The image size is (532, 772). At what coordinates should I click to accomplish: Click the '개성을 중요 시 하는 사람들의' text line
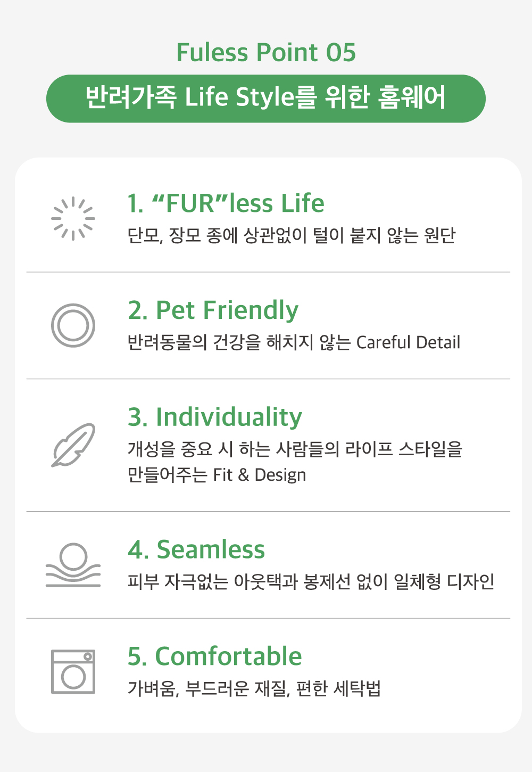(295, 449)
